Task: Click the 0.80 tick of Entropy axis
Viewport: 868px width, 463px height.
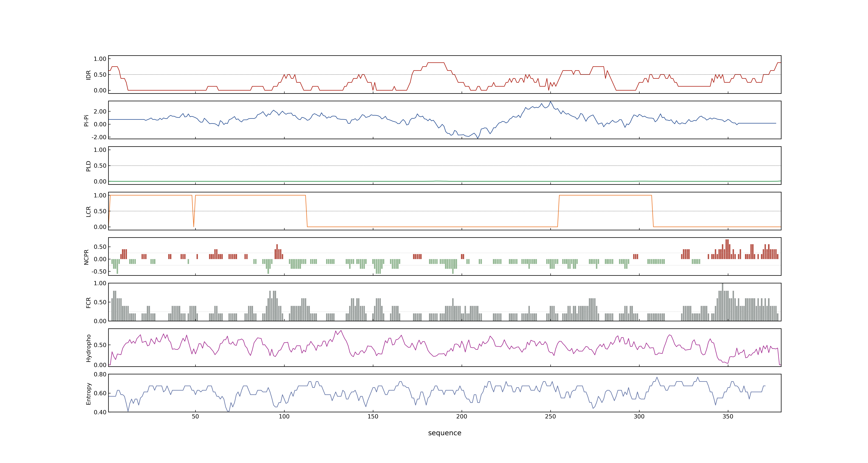Action: tap(100, 374)
